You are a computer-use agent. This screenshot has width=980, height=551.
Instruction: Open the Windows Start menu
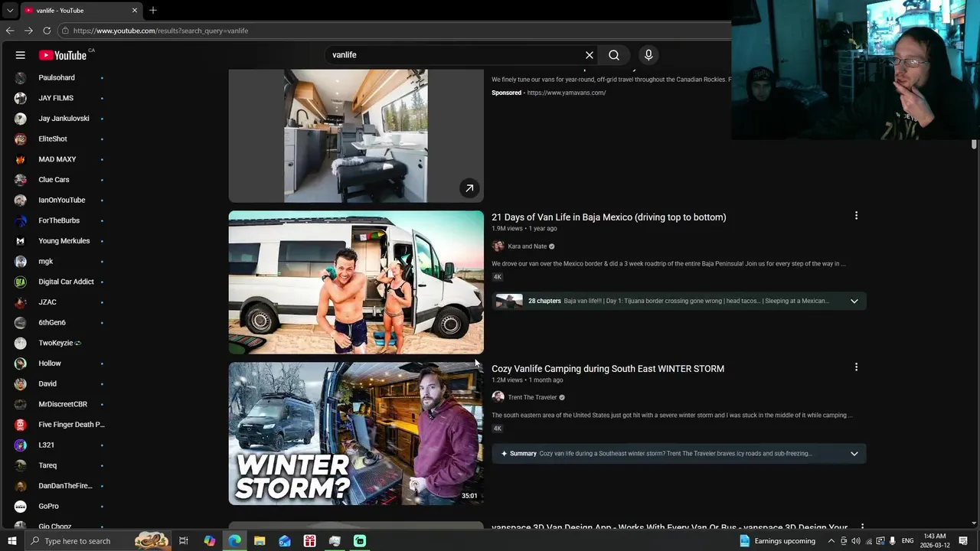(x=11, y=541)
